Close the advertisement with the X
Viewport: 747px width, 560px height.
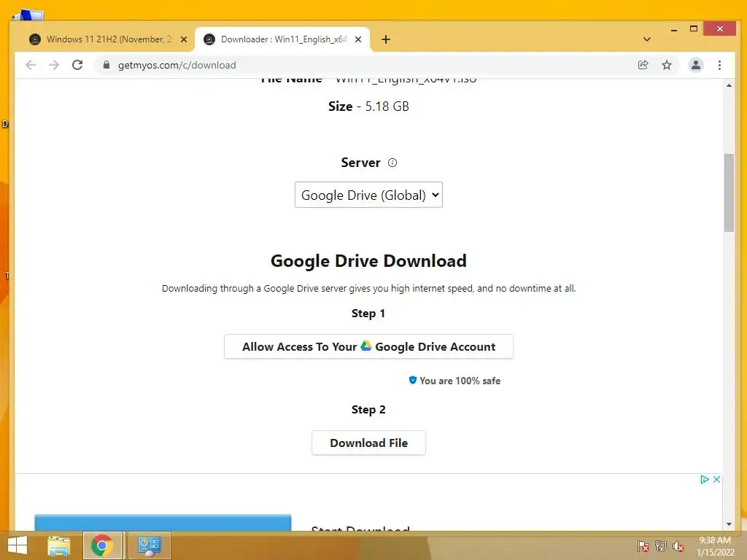click(x=716, y=480)
